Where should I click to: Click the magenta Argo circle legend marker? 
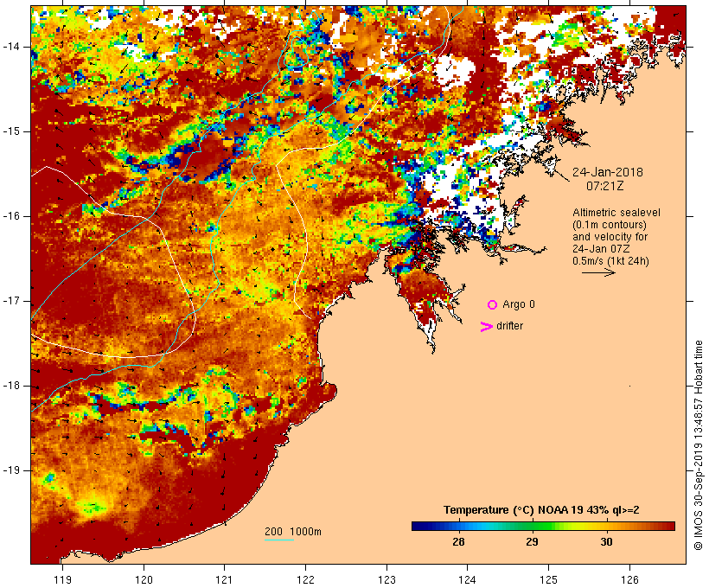tap(493, 305)
